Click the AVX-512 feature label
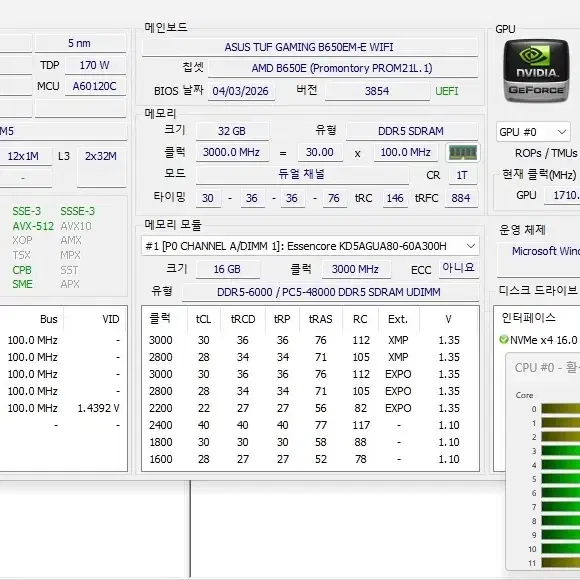Viewport: 580px width, 580px height. 33,226
